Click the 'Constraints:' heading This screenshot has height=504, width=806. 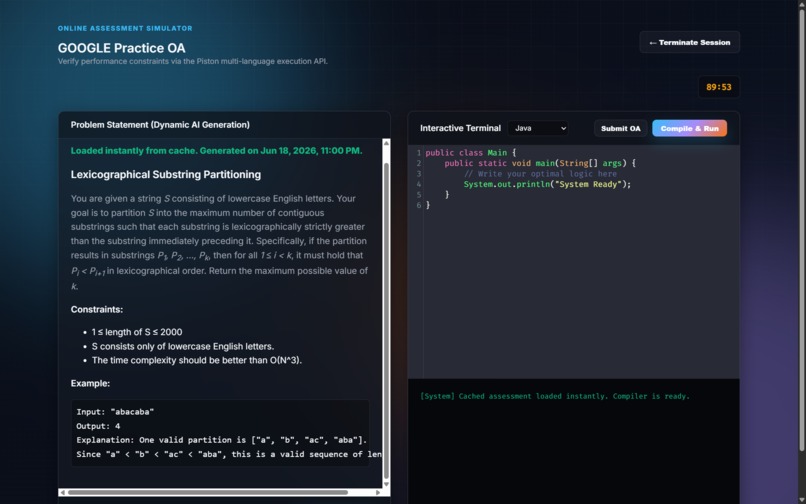[x=97, y=309]
